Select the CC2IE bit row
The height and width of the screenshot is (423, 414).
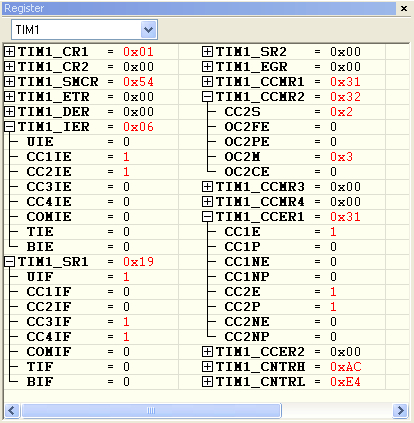coord(91,172)
